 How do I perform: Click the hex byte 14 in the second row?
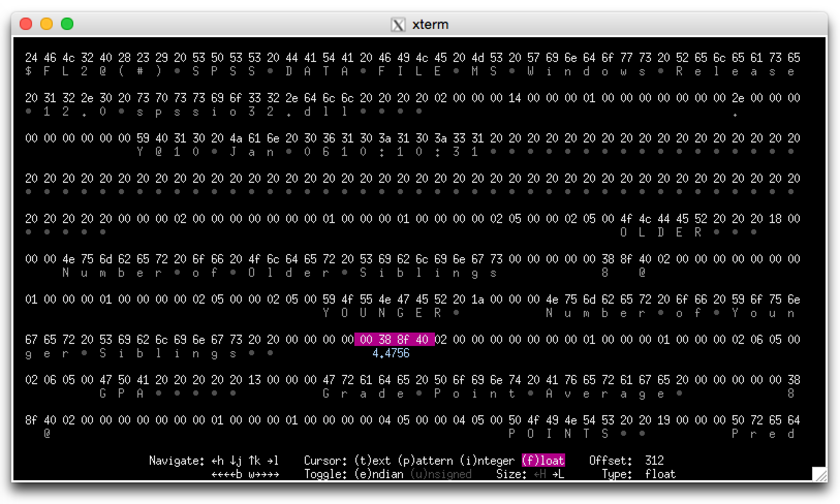pos(515,98)
